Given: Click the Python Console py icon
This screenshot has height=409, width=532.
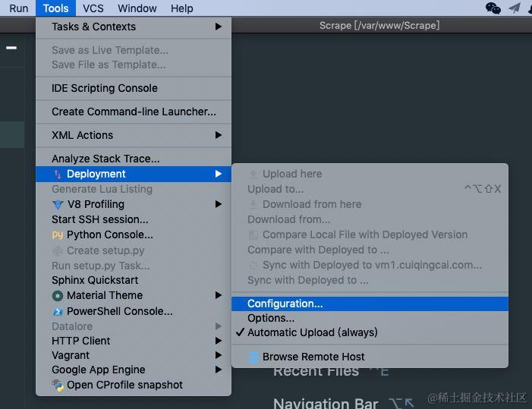Looking at the screenshot, I should tap(58, 235).
